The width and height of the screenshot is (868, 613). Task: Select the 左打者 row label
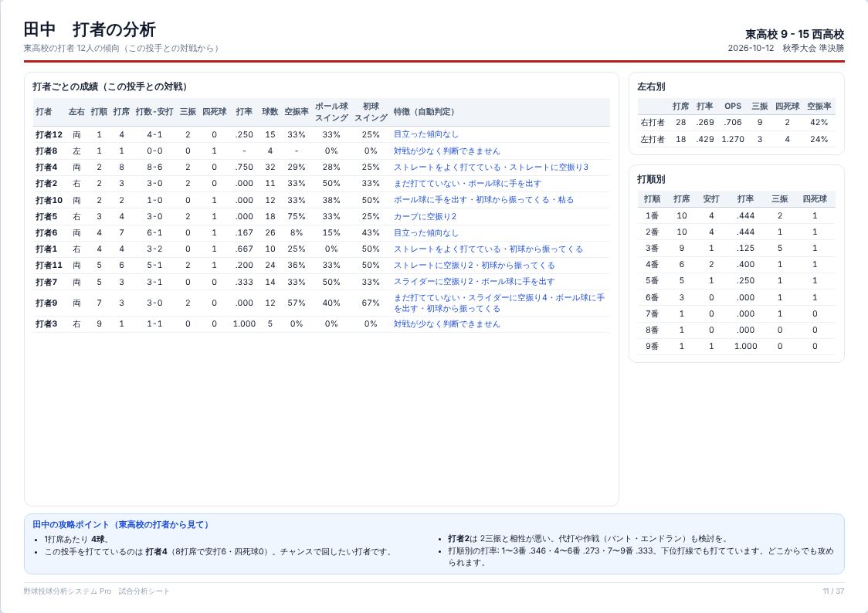(653, 140)
